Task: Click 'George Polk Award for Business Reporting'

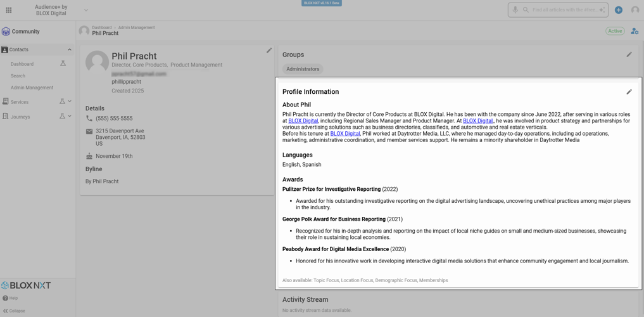Action: (334, 219)
